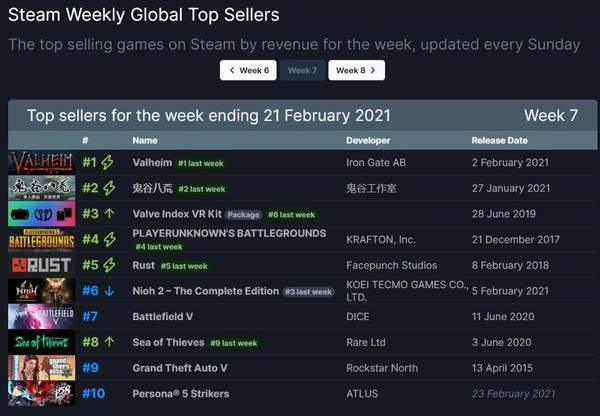Select the current Week 7 tab

pyautogui.click(x=301, y=70)
